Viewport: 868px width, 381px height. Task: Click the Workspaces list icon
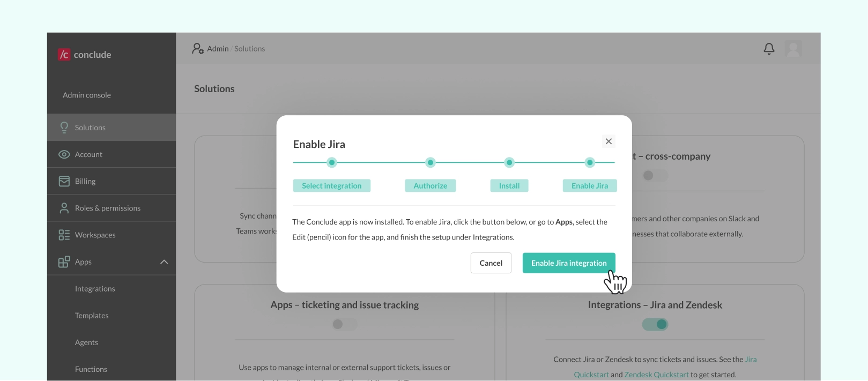[x=64, y=235]
